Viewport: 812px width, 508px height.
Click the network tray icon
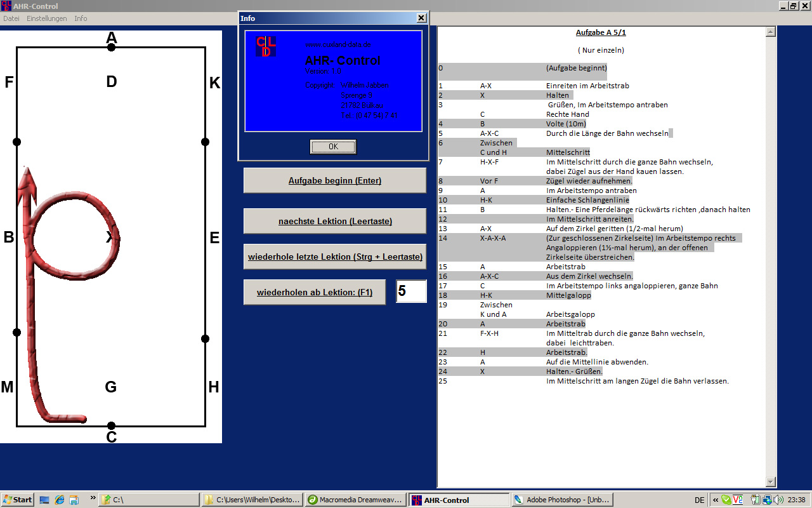pos(767,500)
